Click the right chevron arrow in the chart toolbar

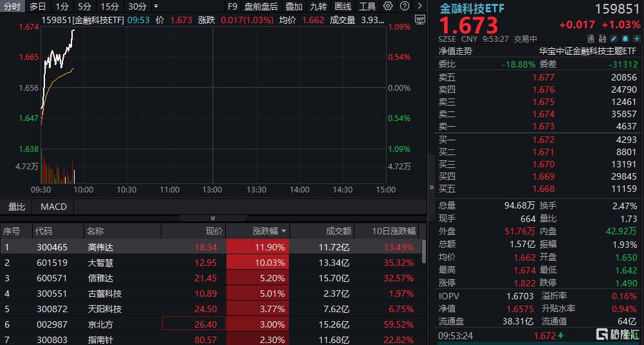click(x=419, y=6)
